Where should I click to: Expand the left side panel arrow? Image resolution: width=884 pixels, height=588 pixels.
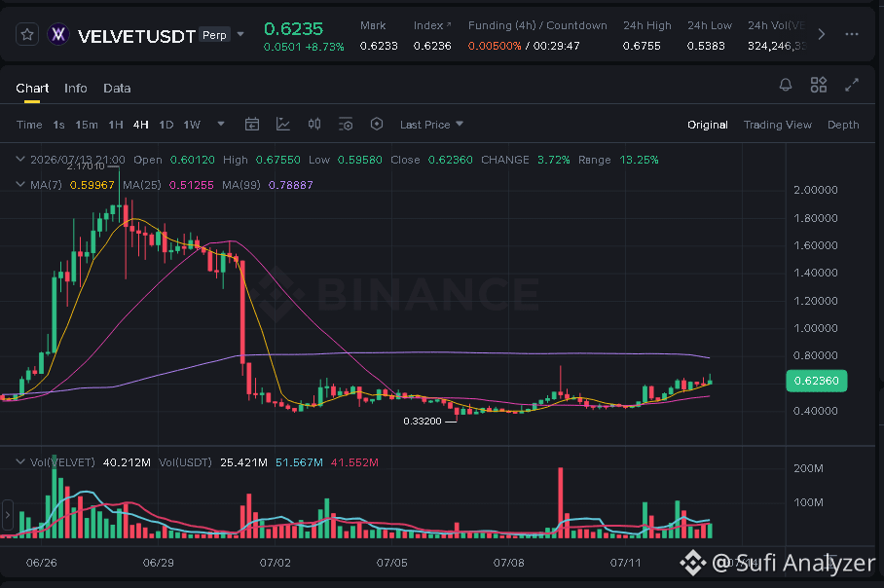click(x=8, y=515)
